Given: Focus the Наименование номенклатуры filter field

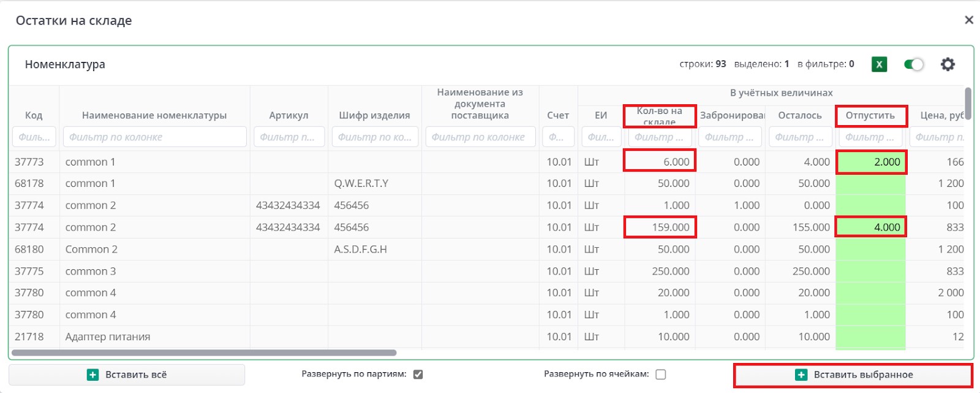Looking at the screenshot, I should tap(154, 137).
